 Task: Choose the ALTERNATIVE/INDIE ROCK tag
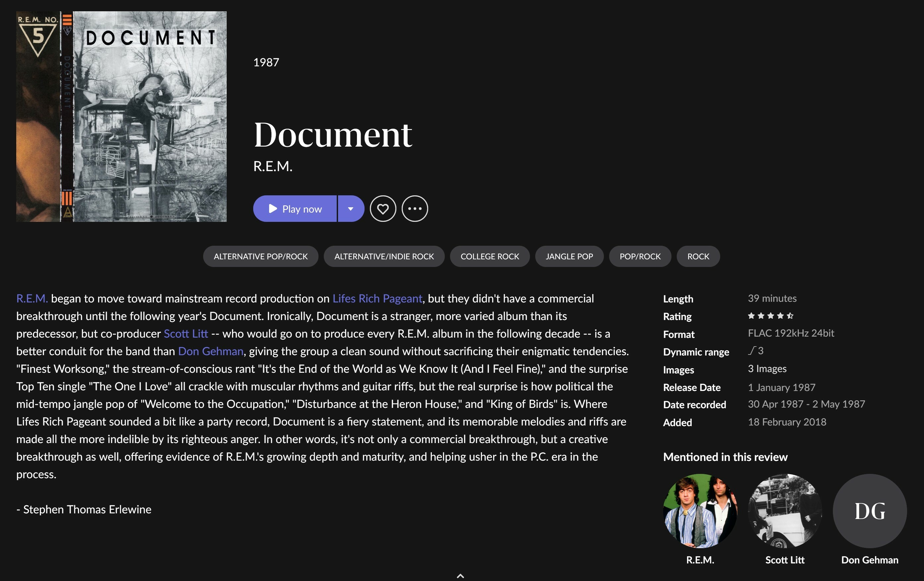tap(384, 256)
